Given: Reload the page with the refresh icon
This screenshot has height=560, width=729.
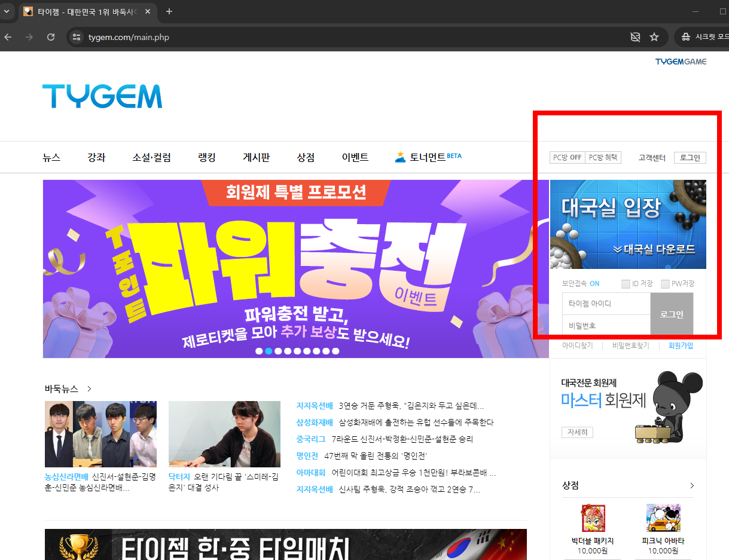Looking at the screenshot, I should pyautogui.click(x=50, y=36).
